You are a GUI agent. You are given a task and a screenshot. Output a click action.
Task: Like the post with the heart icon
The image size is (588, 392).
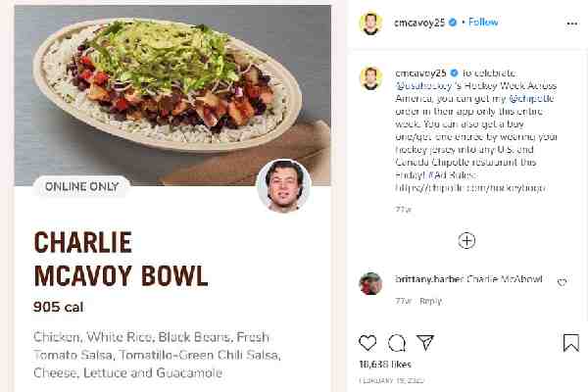(x=367, y=342)
